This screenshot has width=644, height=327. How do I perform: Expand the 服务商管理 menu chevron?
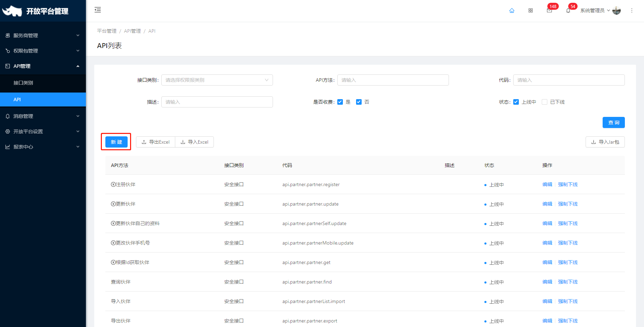[x=78, y=35]
